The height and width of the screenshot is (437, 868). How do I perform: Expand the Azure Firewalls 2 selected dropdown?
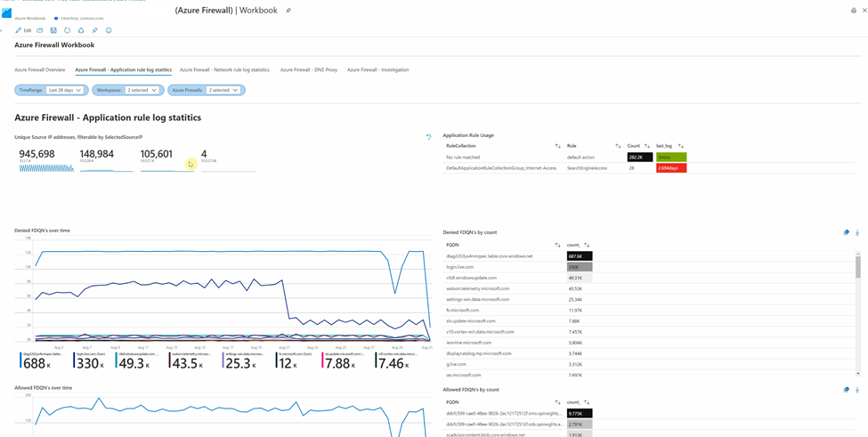pyautogui.click(x=223, y=90)
